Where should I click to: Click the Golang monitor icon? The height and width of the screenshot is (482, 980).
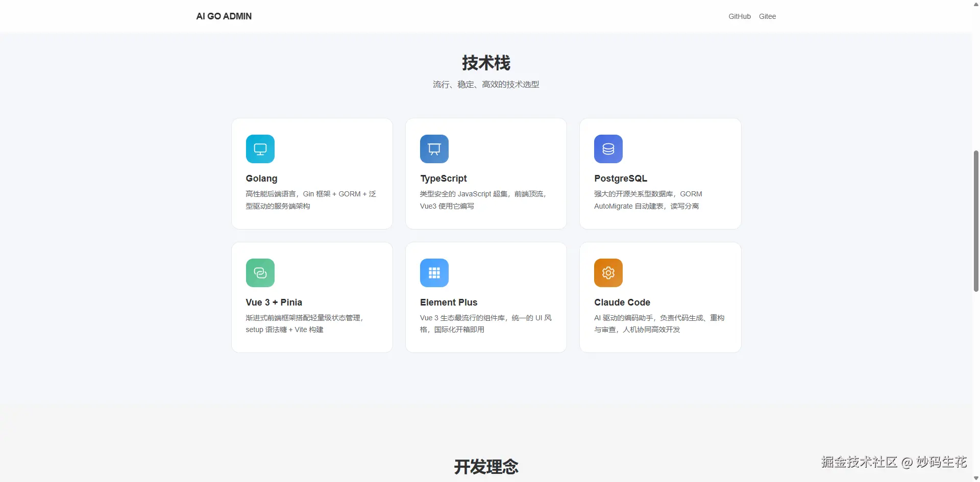click(260, 149)
